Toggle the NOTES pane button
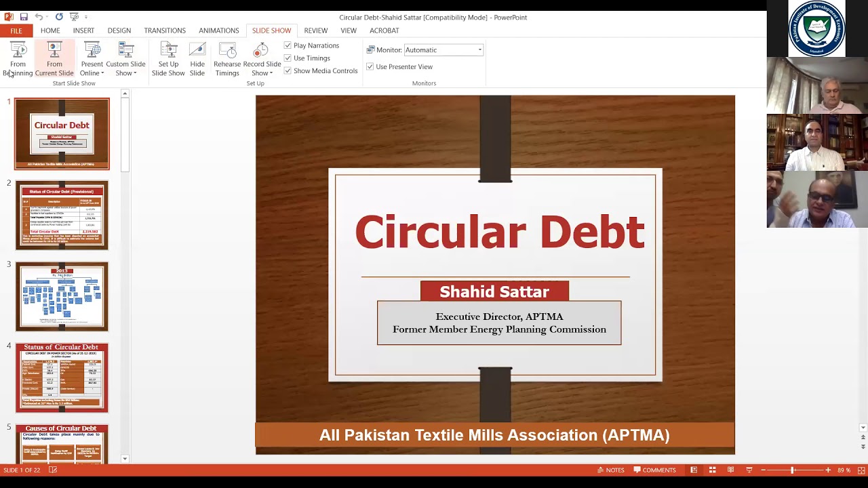868x488 pixels. (610, 470)
